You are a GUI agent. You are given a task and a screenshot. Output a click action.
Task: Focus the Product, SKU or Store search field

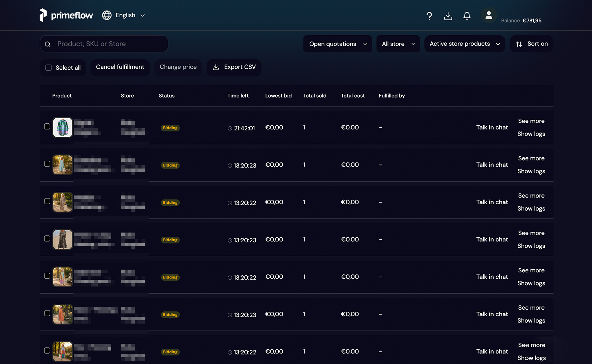(x=104, y=44)
